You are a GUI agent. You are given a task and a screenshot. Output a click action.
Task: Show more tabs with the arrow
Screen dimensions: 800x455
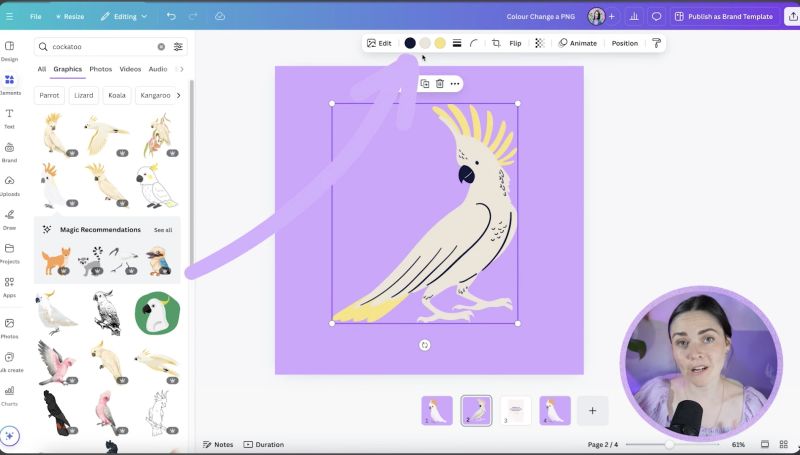[181, 69]
